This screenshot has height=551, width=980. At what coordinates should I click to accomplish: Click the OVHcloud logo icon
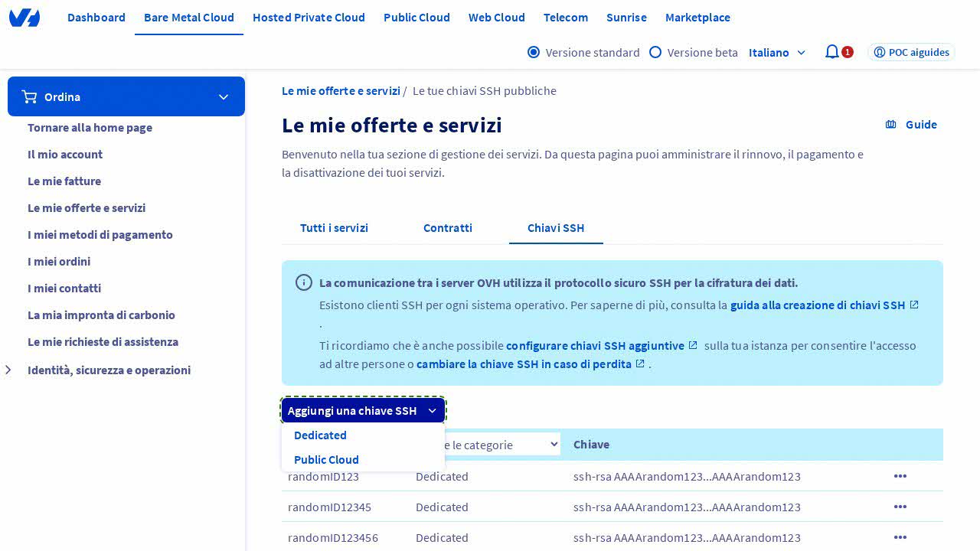pyautogui.click(x=24, y=18)
